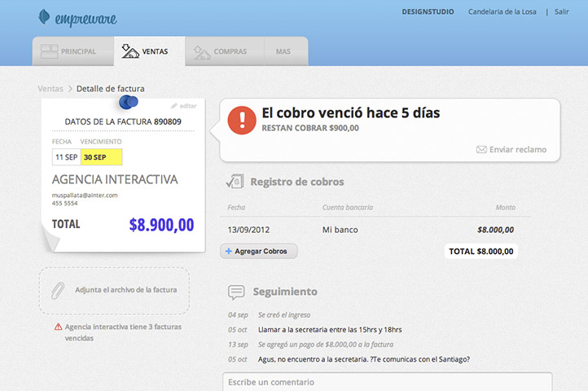This screenshot has height=391, width=588.
Task: Click AGENCIA INTERACTIVA client name
Action: click(x=115, y=179)
